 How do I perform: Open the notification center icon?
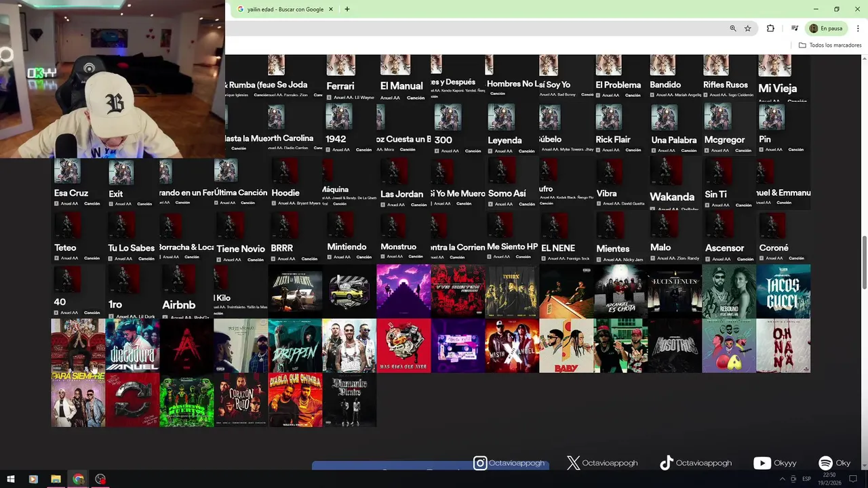coord(853,479)
